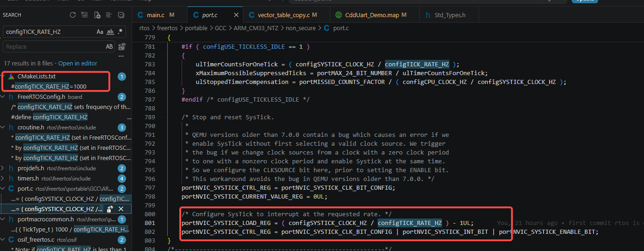Click result count badge 3 for croutine.h
The image size is (644, 251).
pyautogui.click(x=122, y=128)
